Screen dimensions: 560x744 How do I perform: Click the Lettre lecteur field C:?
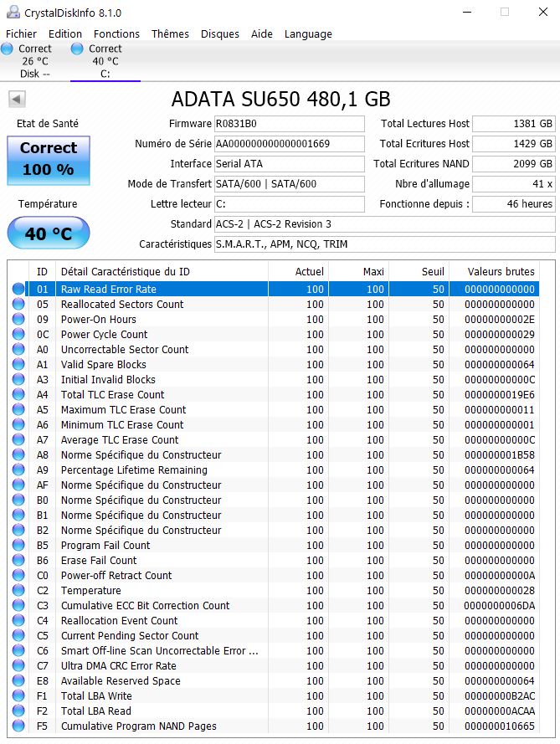290,204
